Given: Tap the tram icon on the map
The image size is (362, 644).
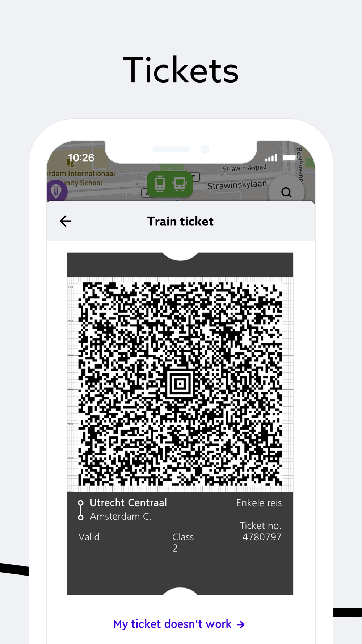Looking at the screenshot, I should [160, 184].
